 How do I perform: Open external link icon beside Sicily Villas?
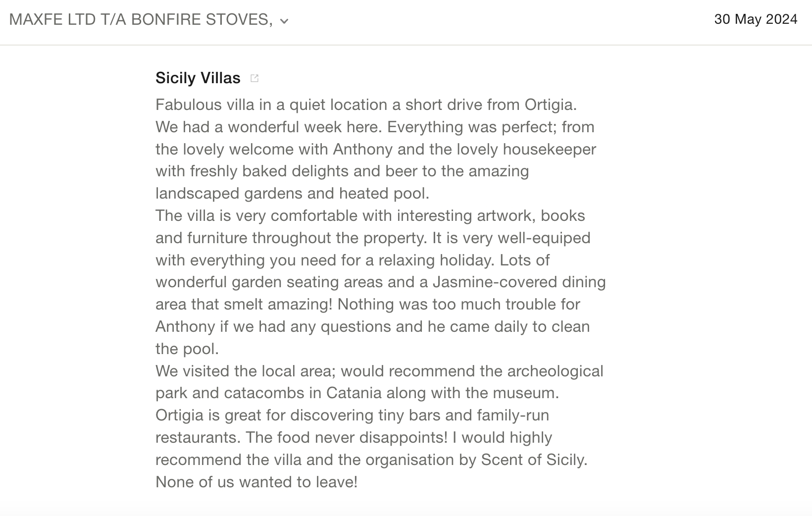[254, 78]
